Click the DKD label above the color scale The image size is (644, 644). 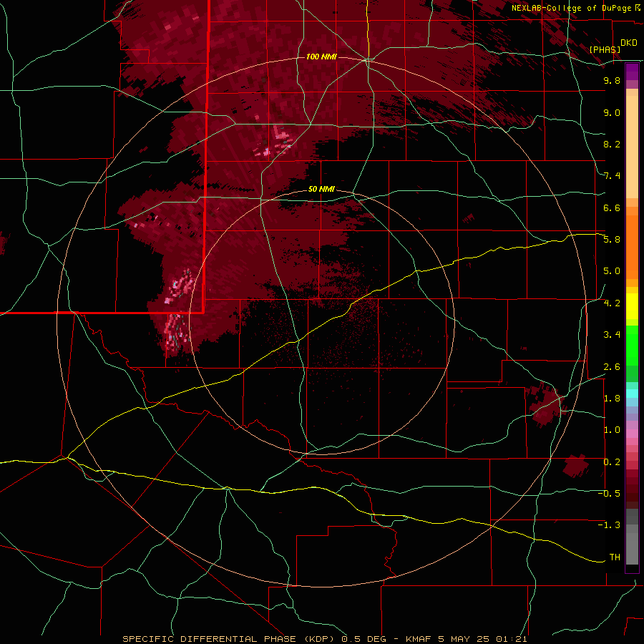click(629, 43)
